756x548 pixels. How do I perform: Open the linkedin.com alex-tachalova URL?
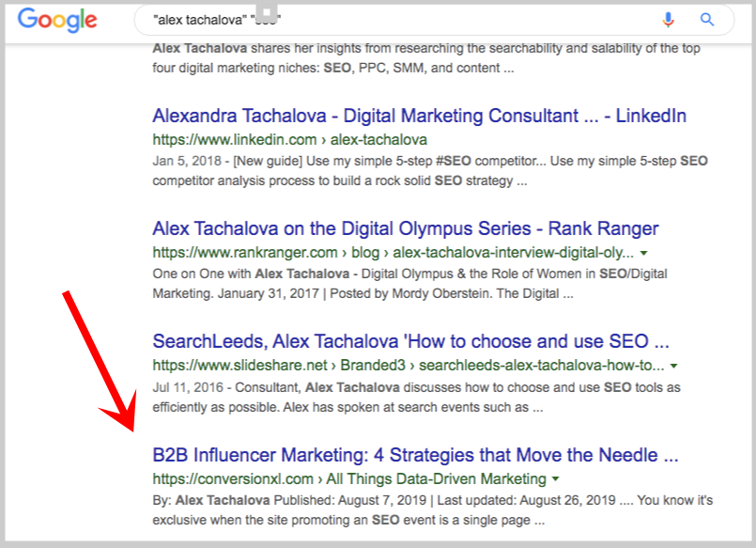point(290,140)
